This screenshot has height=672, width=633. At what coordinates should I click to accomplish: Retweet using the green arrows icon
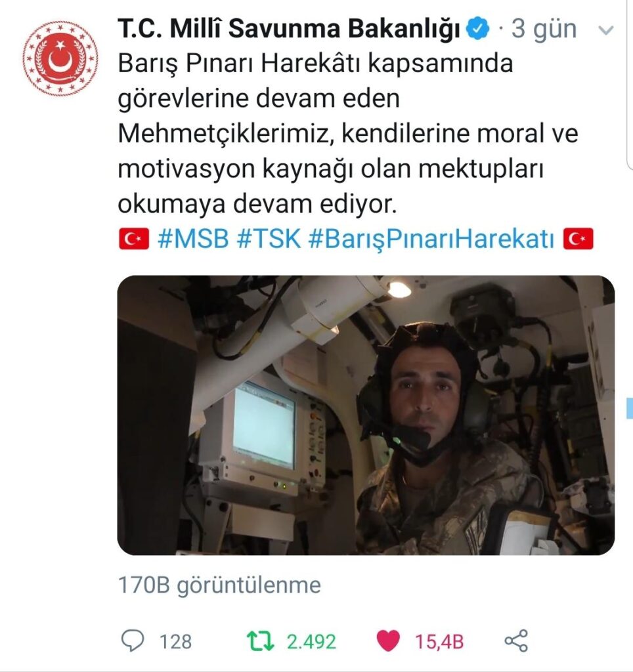(x=260, y=641)
